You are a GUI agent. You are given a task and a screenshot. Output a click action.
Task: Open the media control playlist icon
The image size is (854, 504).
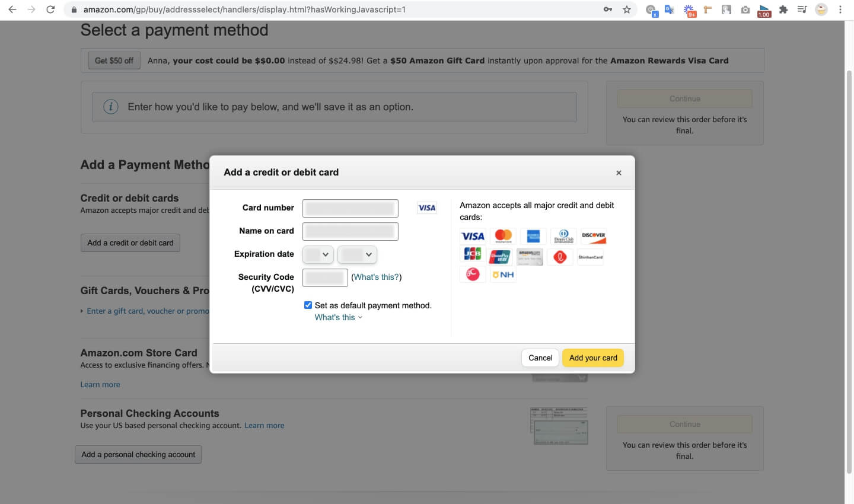802,9
